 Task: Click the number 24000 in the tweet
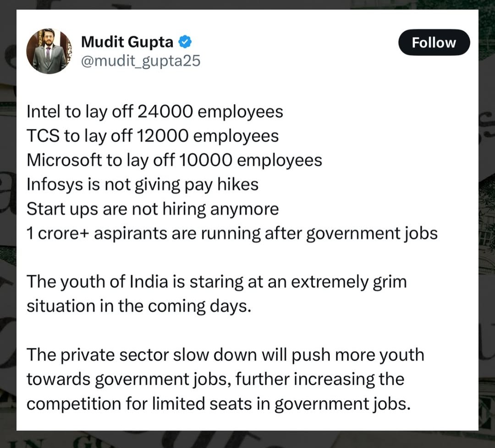click(x=165, y=111)
